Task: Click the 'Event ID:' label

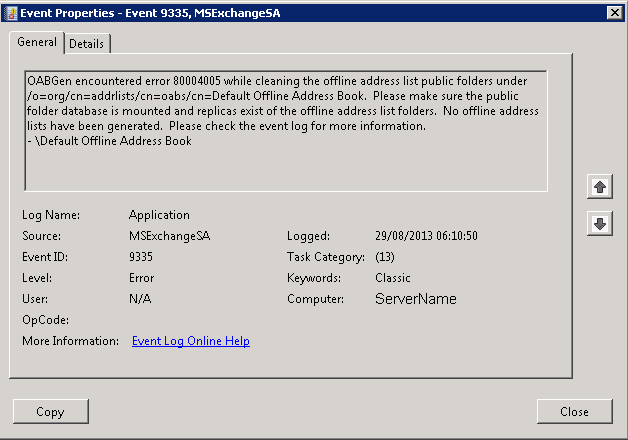Action: coord(45,257)
